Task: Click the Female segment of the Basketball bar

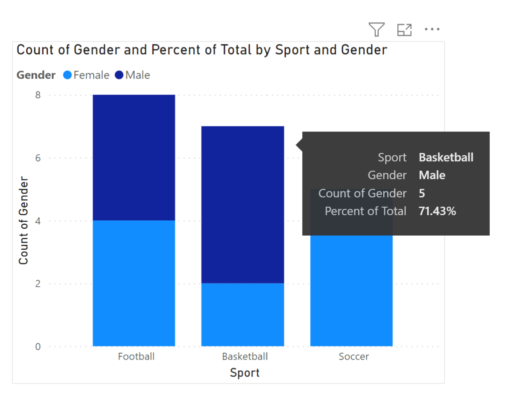Action: 243,315
